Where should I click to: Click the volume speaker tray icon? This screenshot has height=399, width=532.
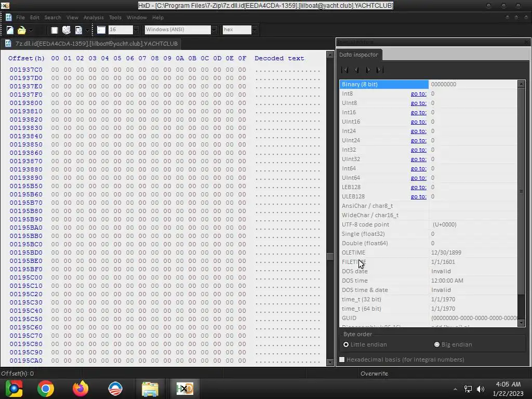coord(481,389)
